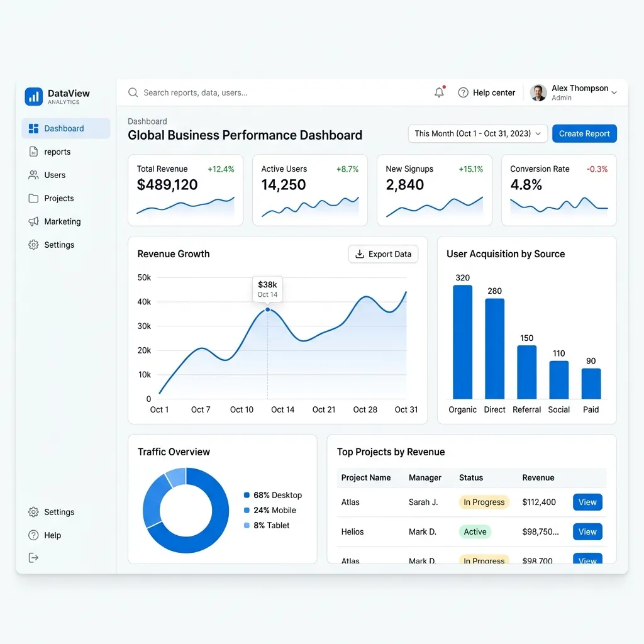Click the Sarah J. manager cell

[423, 502]
